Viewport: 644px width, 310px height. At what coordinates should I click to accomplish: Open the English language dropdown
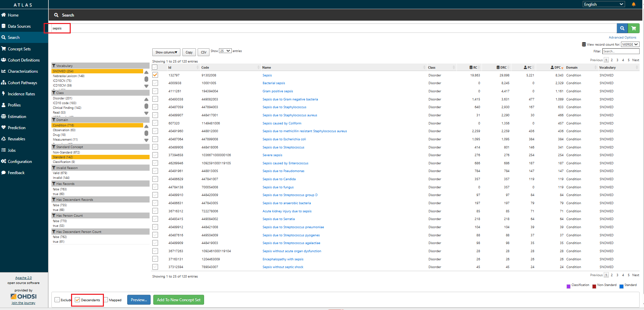click(603, 4)
